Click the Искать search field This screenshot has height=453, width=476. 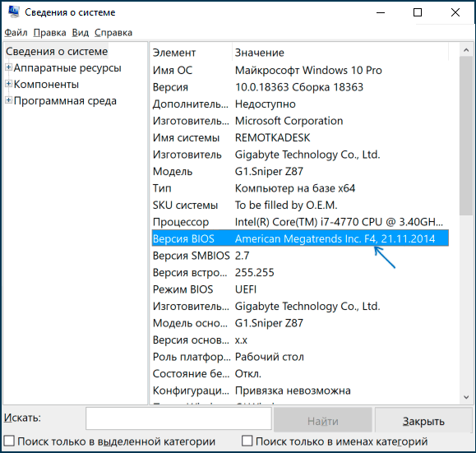[x=178, y=418]
